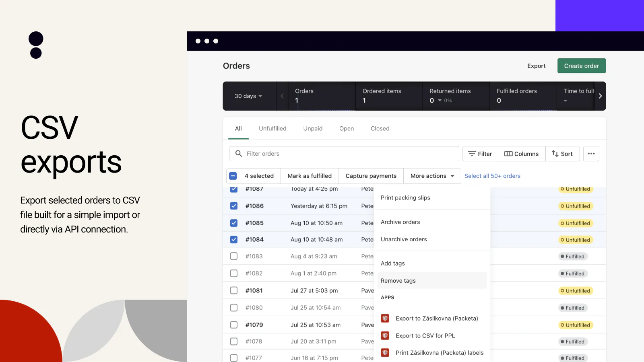The height and width of the screenshot is (362, 644).
Task: Click the right arrow on the stats bar
Action: point(600,96)
